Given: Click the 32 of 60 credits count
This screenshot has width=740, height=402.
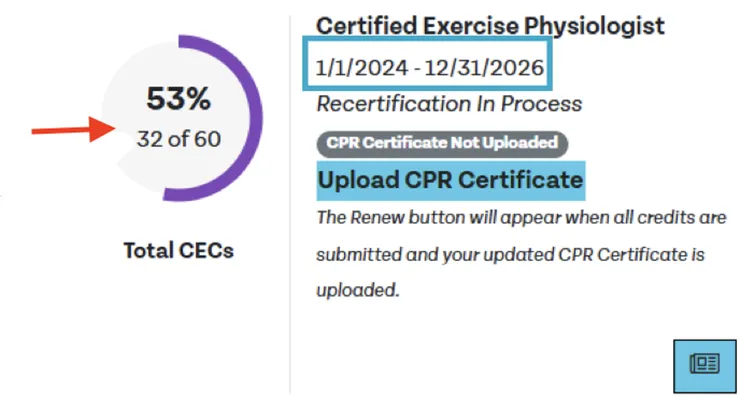Looking at the screenshot, I should click(179, 139).
